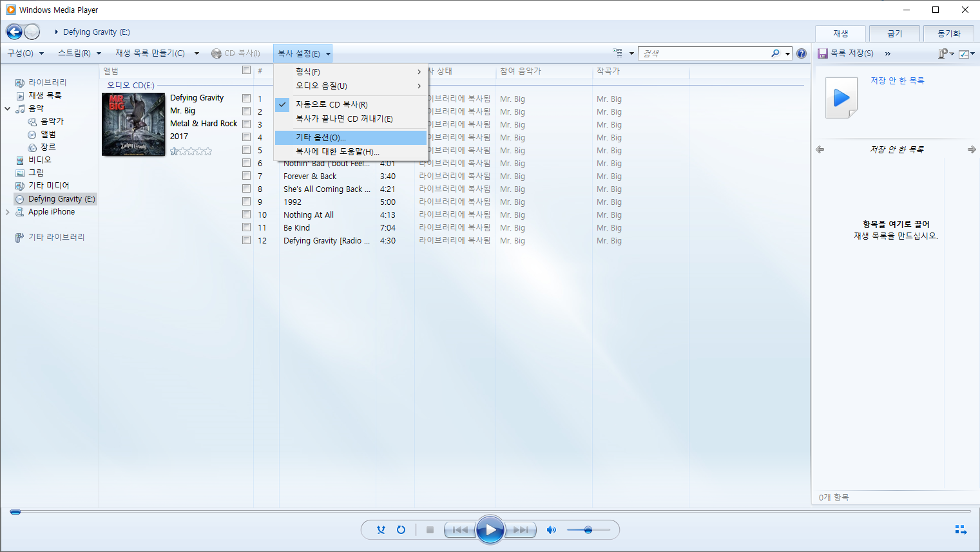980x552 pixels.
Task: Click the Play button
Action: (x=490, y=530)
